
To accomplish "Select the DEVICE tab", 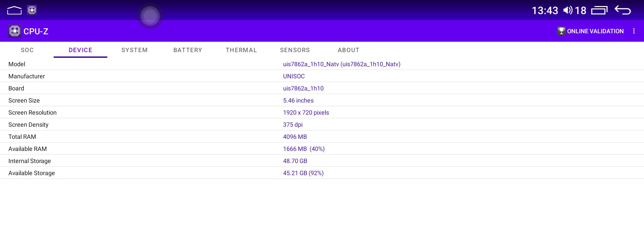I will tap(80, 50).
